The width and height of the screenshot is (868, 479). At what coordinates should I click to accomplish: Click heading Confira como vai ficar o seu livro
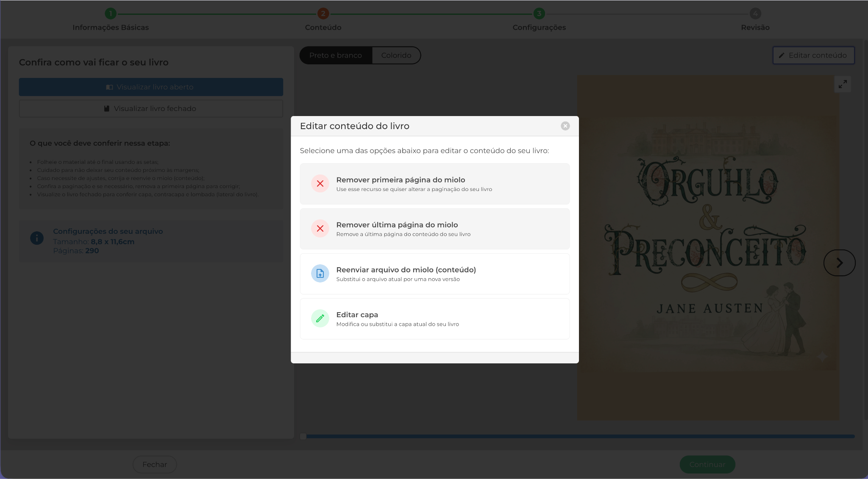94,62
